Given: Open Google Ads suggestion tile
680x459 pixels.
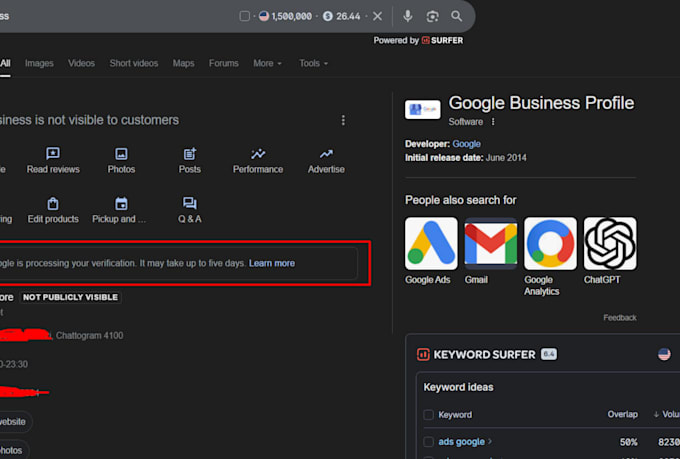Looking at the screenshot, I should [x=431, y=243].
